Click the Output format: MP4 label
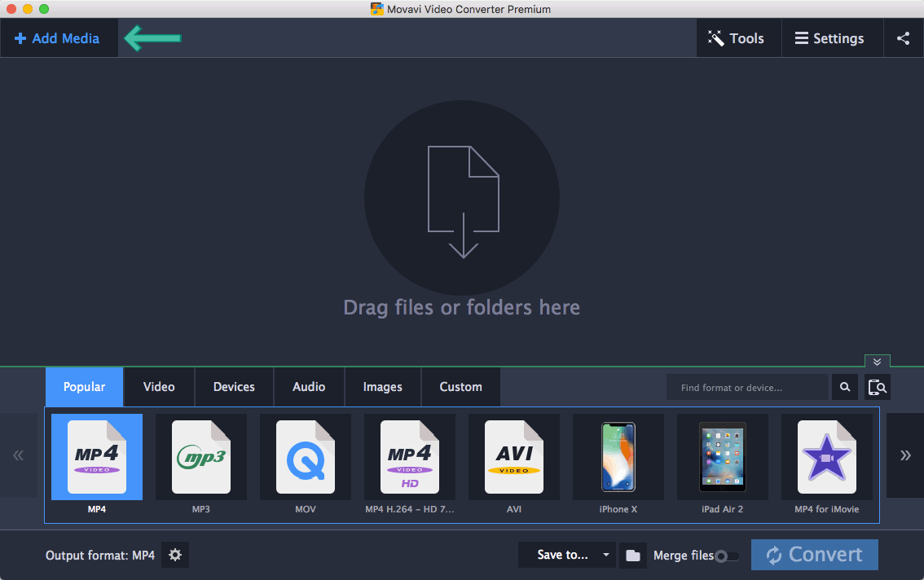The height and width of the screenshot is (580, 924). pyautogui.click(x=100, y=556)
